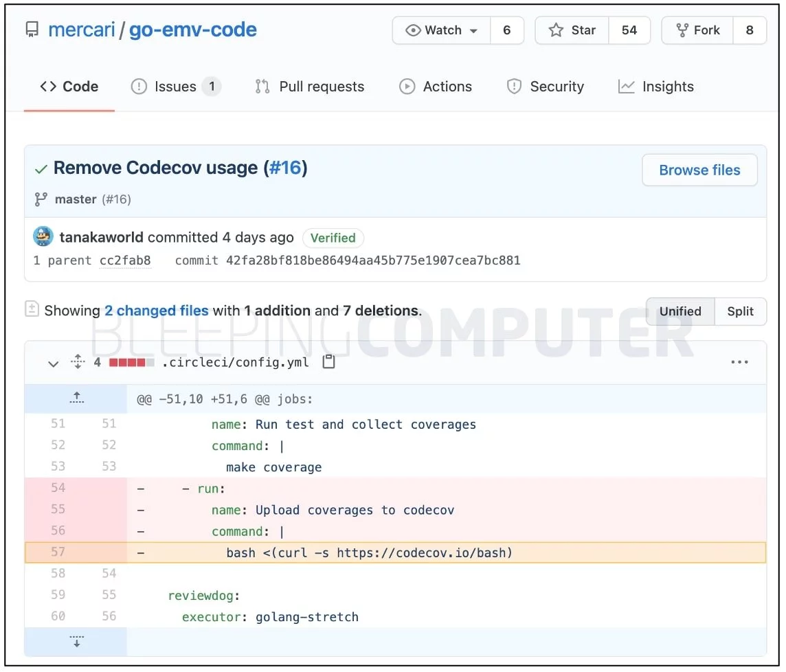The width and height of the screenshot is (786, 672).
Task: Click the 'executor: golang-stretch' line
Action: (270, 617)
